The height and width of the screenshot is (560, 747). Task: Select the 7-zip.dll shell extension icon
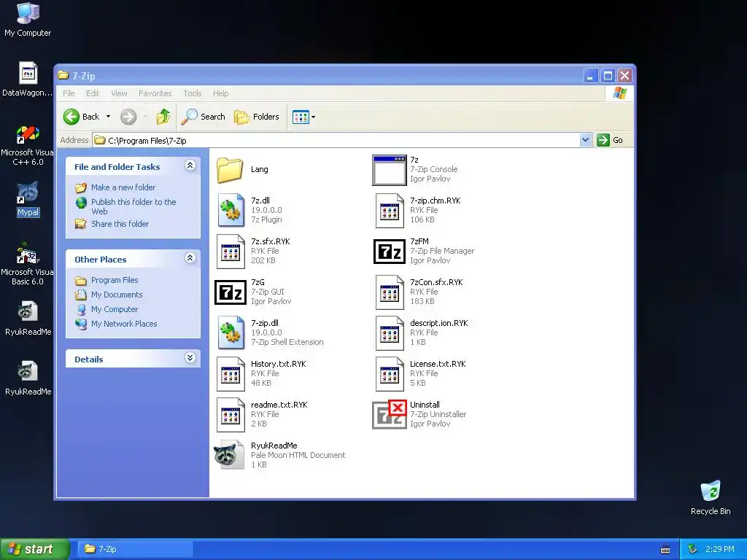231,332
